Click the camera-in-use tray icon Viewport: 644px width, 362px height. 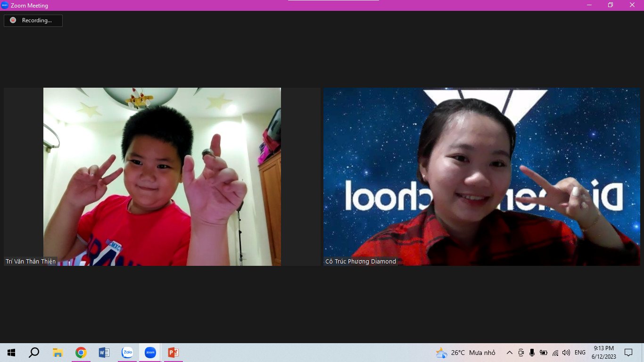521,353
